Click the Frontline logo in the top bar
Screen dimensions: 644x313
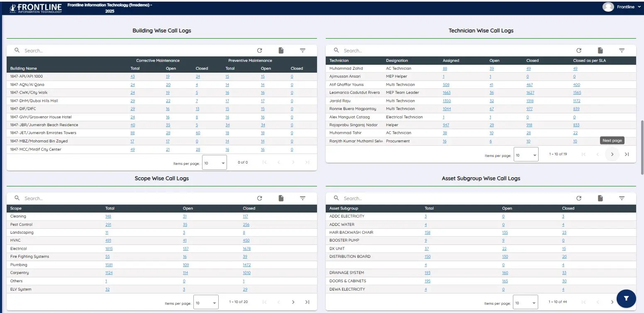point(35,7)
